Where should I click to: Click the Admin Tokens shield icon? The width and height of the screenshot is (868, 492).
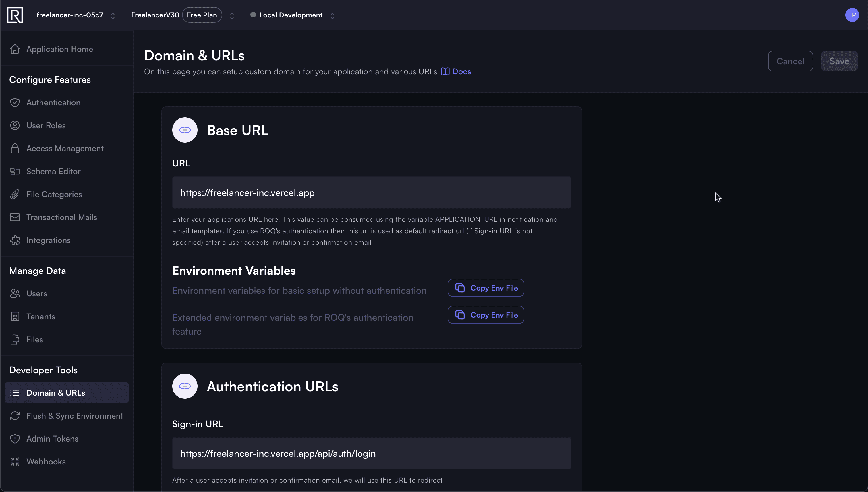point(15,439)
